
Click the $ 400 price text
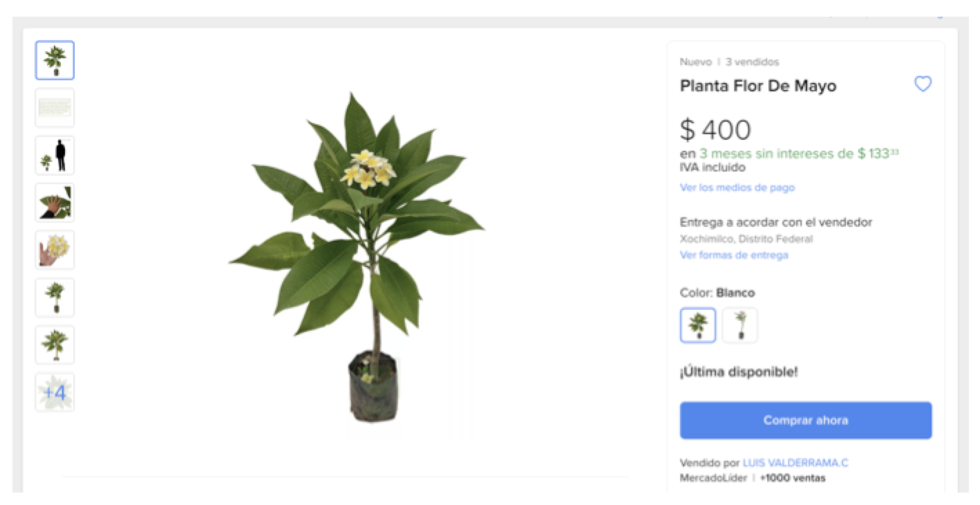(x=715, y=129)
